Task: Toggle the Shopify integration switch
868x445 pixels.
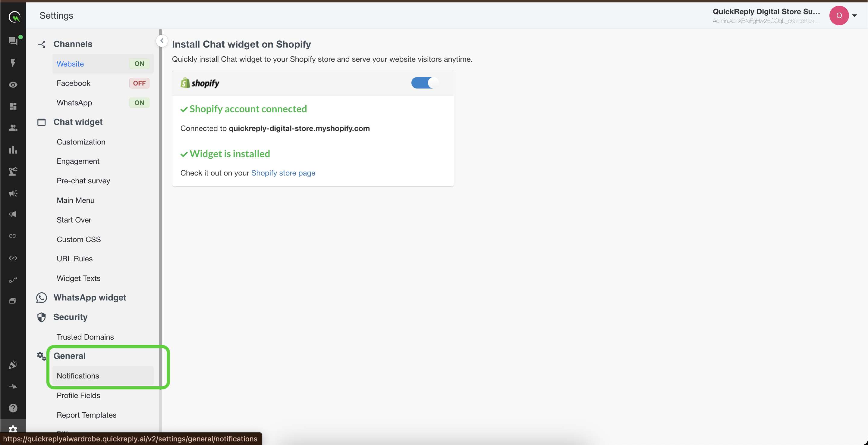Action: 425,83
